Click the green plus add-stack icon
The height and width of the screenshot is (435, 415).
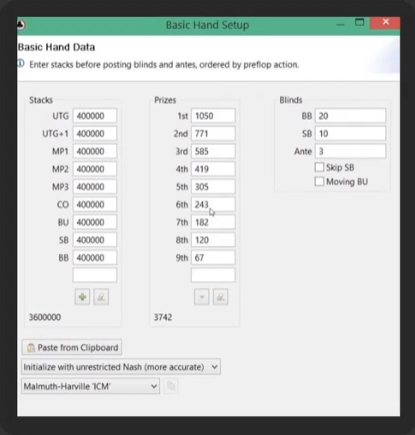tap(82, 297)
